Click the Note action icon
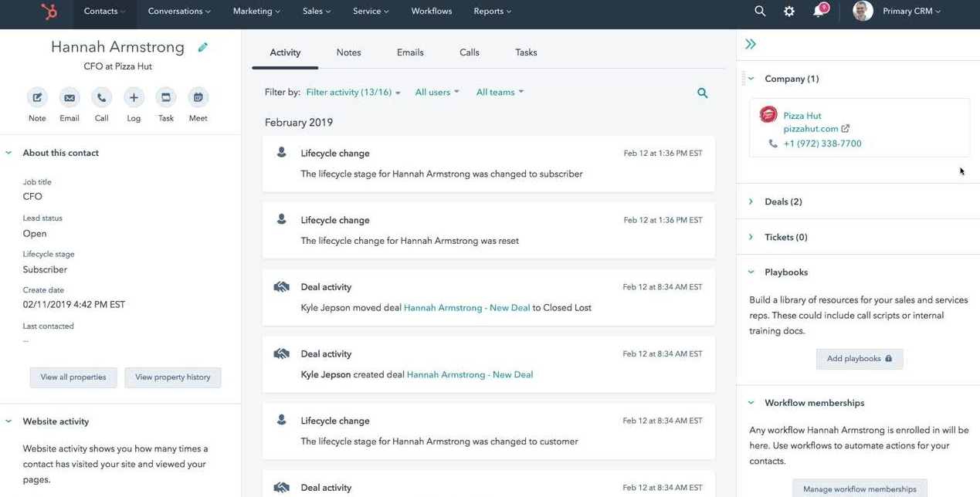The height and width of the screenshot is (497, 980). 37,98
